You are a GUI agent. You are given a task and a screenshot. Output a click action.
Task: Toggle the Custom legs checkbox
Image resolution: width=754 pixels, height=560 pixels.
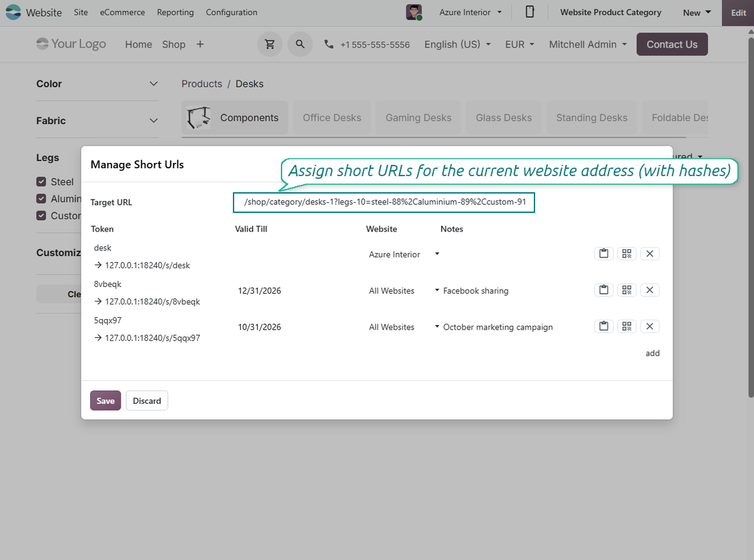point(41,216)
